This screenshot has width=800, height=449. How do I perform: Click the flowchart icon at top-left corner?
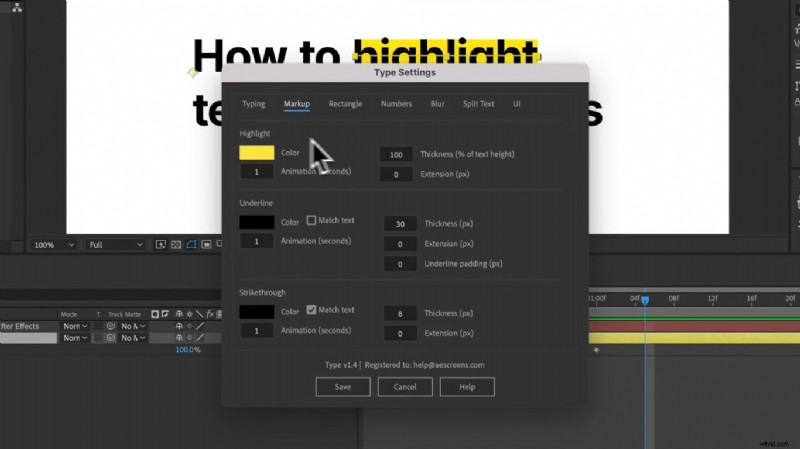point(17,7)
